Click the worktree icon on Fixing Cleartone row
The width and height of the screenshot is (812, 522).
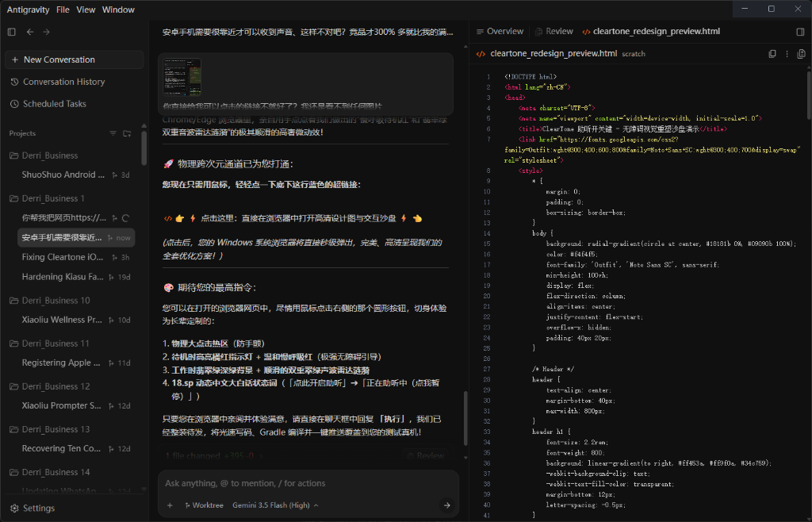coord(114,258)
